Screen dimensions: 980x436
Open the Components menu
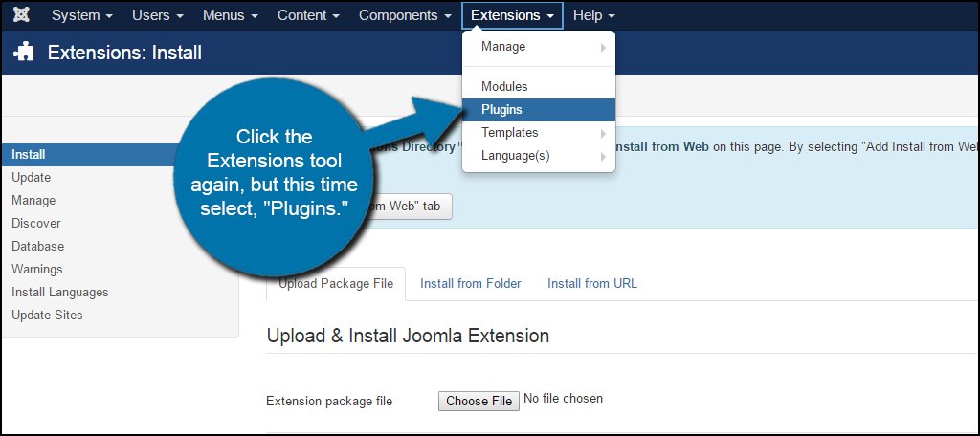pyautogui.click(x=405, y=15)
